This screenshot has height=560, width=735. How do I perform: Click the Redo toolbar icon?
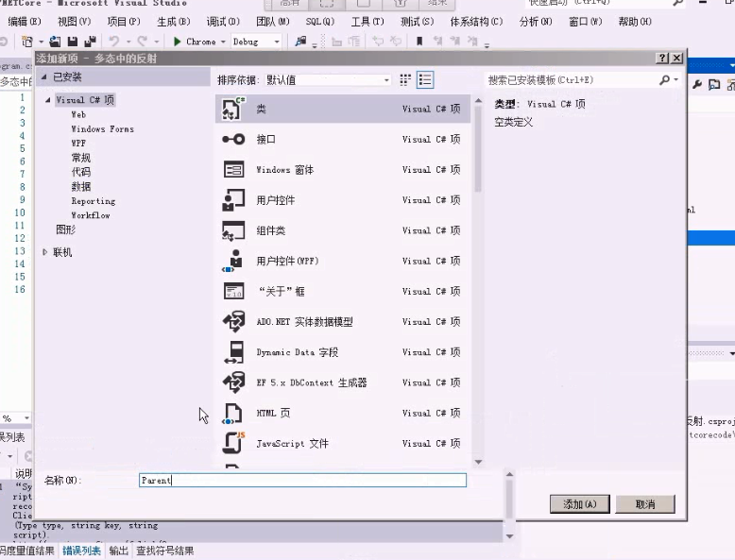tap(143, 42)
